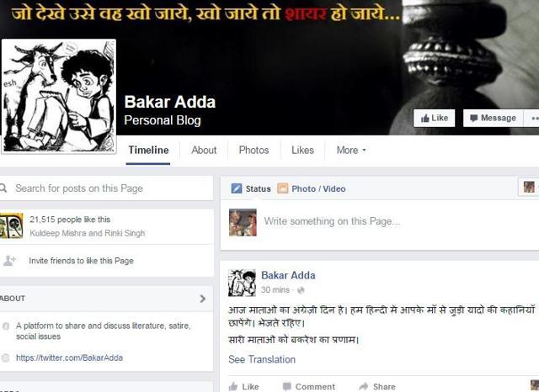Screen dimensions: 539x392
Task: Click the search magnifier icon
Action: 3,188
